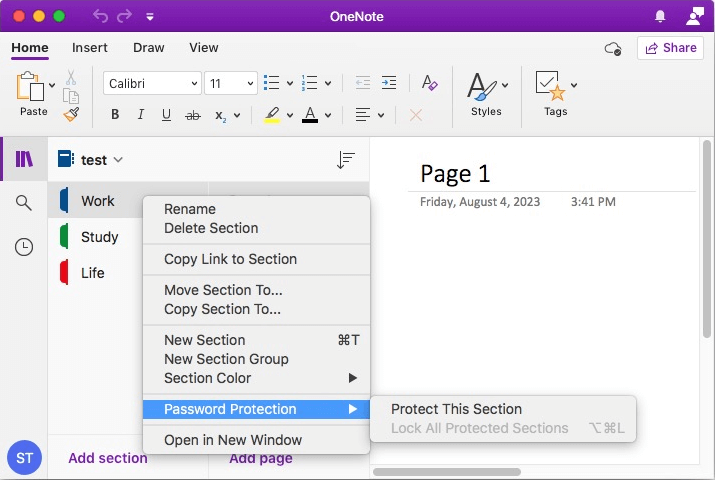715x480 pixels.
Task: Toggle underline formatting
Action: [166, 115]
